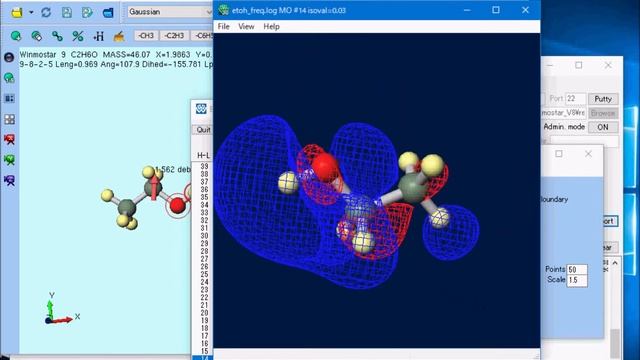Click the red X-axis view camera icon

coord(9,140)
